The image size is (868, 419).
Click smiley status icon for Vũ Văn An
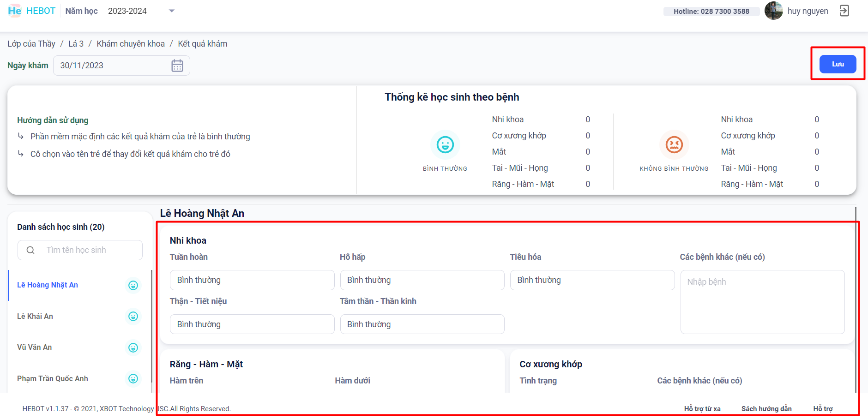[133, 347]
